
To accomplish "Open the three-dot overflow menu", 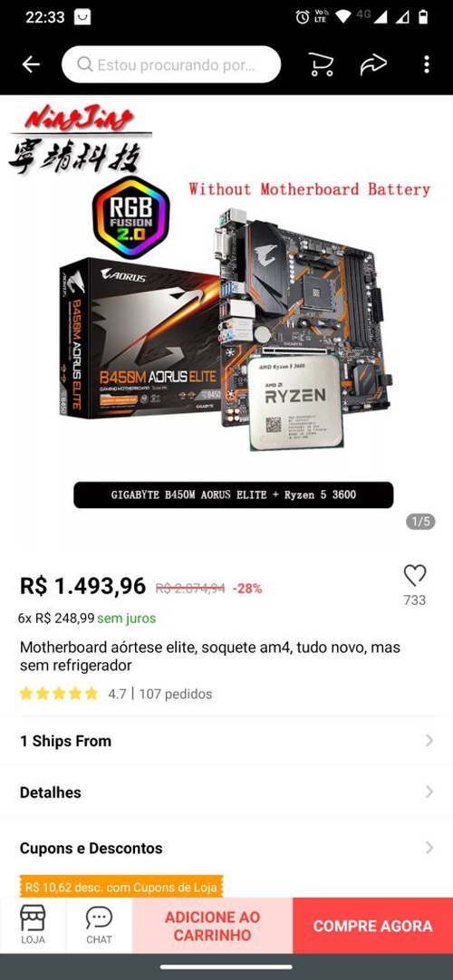I will 426,64.
